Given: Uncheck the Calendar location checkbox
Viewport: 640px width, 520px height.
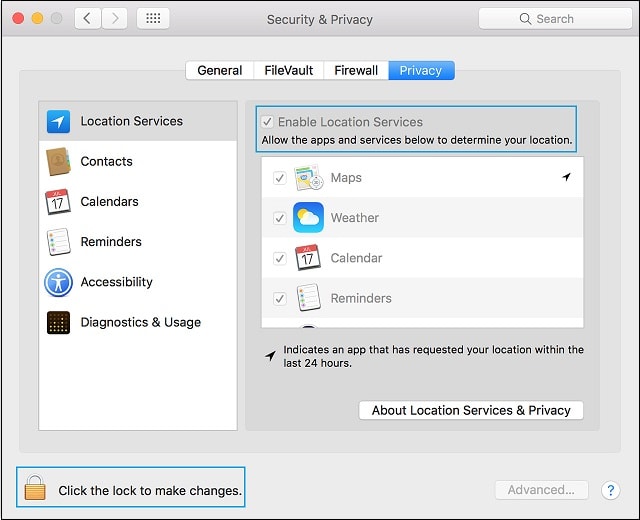Looking at the screenshot, I should coord(280,258).
